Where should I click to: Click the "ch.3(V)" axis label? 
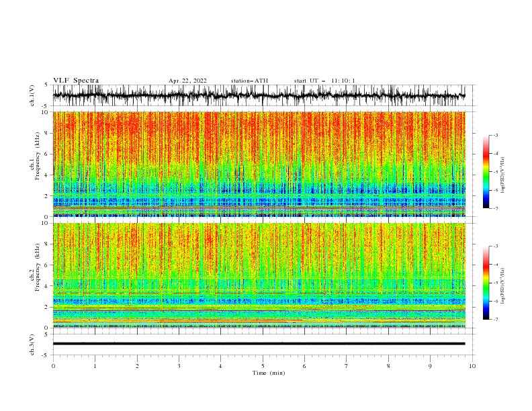coord(32,345)
